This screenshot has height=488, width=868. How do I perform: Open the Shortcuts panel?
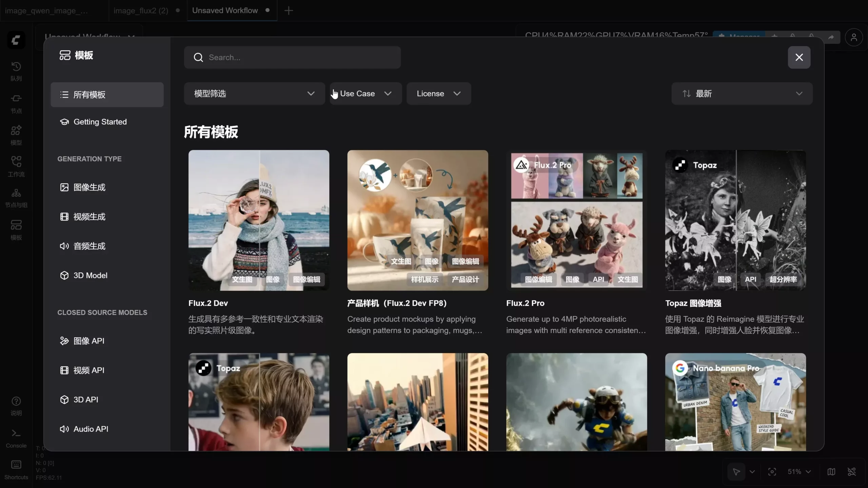(16, 469)
